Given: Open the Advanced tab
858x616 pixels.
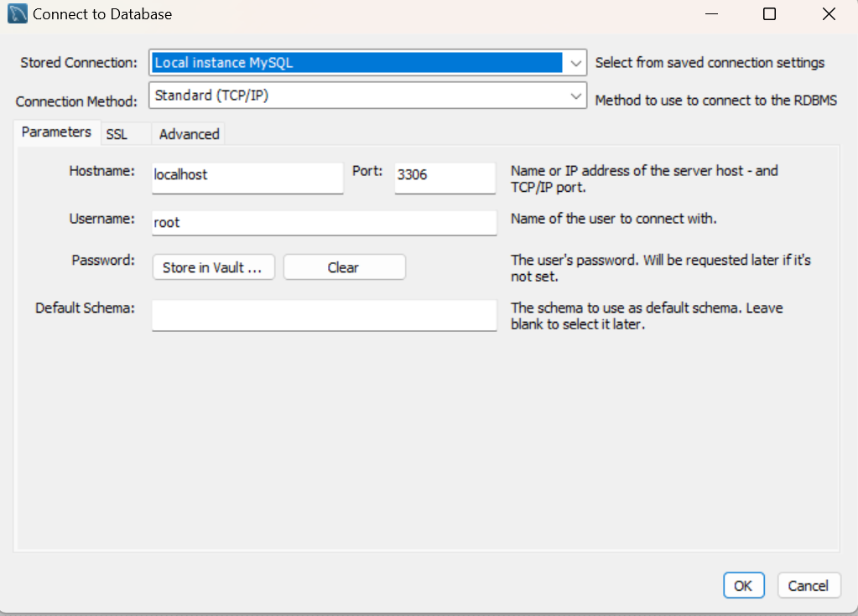Looking at the screenshot, I should (x=189, y=134).
